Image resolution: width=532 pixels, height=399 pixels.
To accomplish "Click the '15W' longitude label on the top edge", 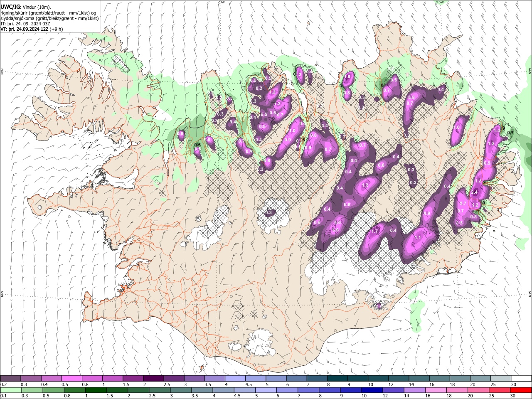I will (x=440, y=2).
